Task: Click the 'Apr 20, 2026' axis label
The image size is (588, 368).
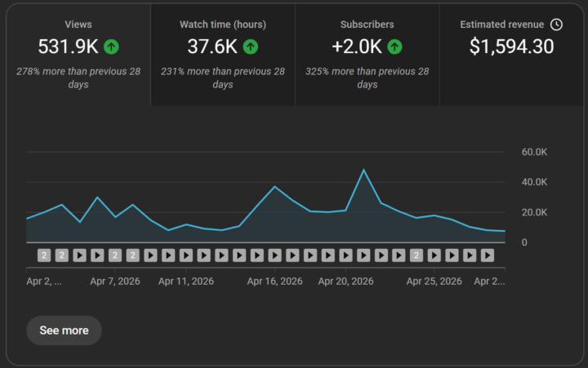Action: (x=345, y=282)
